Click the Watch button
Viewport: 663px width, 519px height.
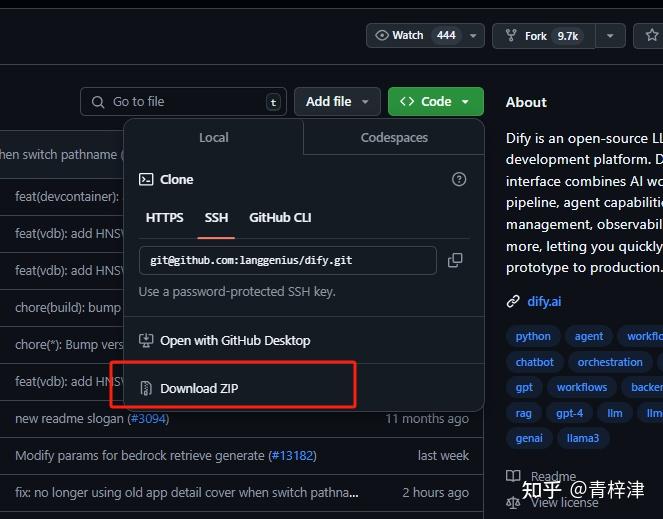point(425,36)
